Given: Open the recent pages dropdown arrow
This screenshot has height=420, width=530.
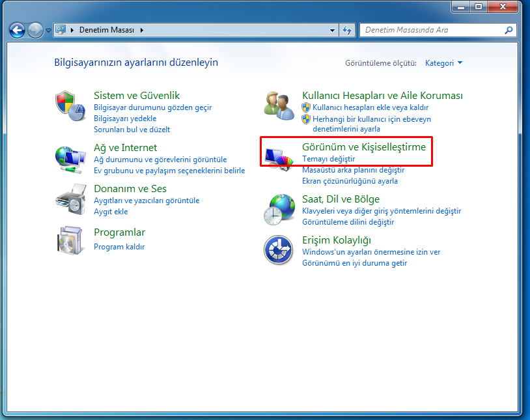Looking at the screenshot, I should point(48,31).
